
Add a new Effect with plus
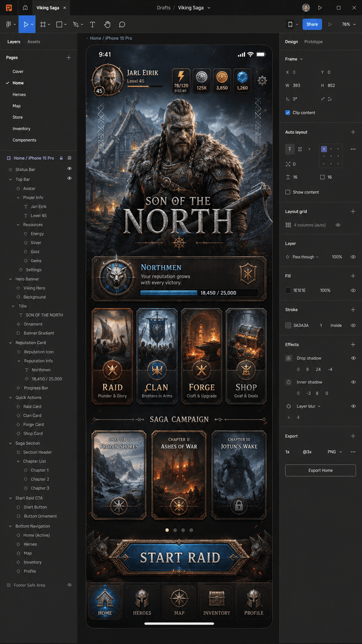pyautogui.click(x=353, y=345)
